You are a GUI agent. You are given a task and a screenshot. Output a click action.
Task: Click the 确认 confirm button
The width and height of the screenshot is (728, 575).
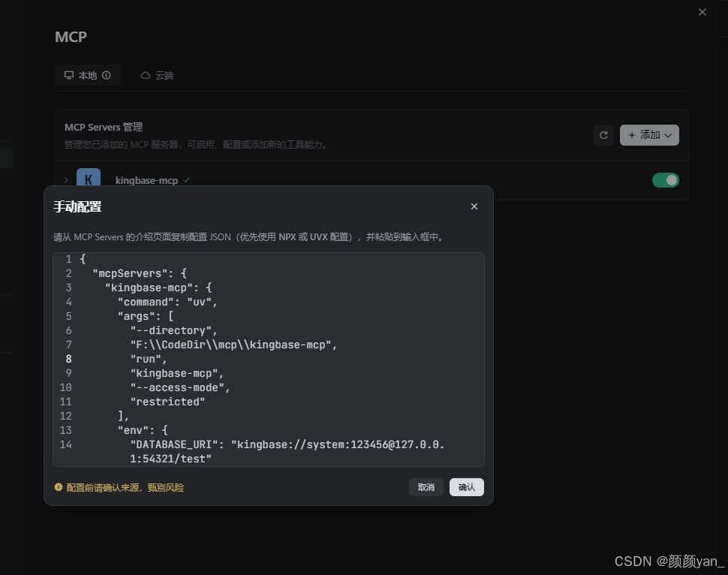point(466,487)
